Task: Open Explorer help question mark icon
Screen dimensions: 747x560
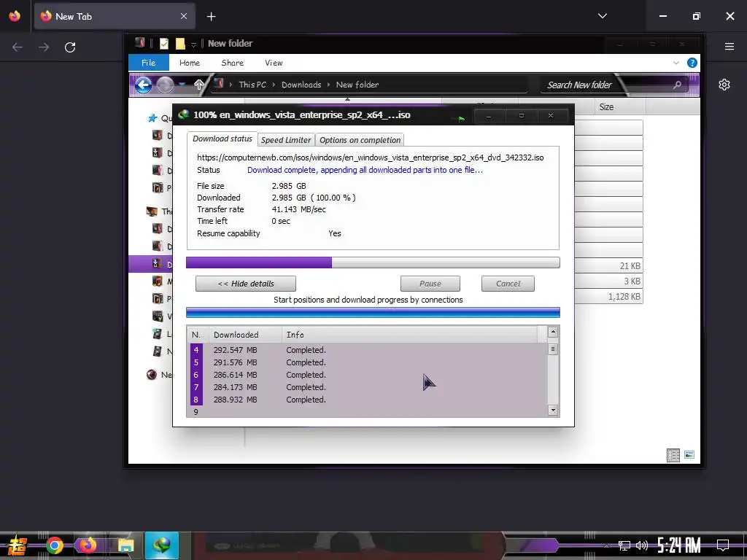Action: [x=692, y=63]
